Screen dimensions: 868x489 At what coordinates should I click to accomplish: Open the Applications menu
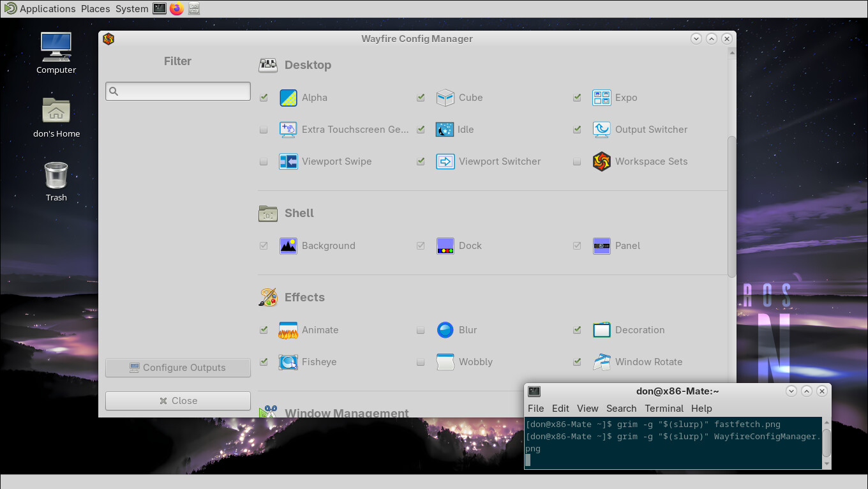click(x=40, y=9)
